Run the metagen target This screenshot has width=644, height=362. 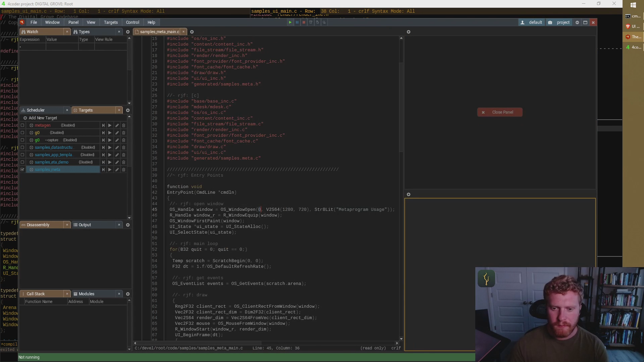[x=110, y=125]
